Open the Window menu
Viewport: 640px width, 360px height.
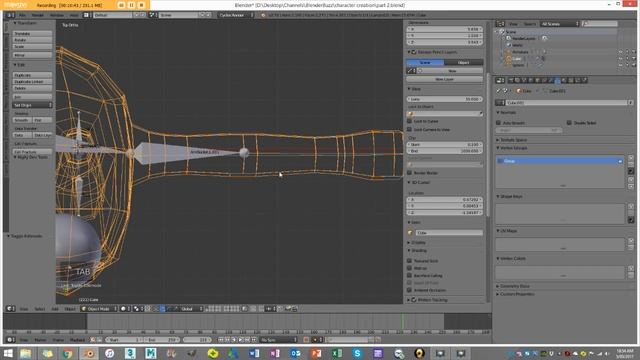pyautogui.click(x=57, y=15)
